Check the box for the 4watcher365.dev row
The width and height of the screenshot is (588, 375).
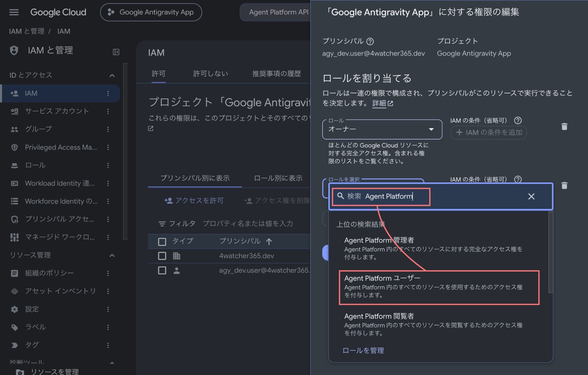click(x=162, y=256)
